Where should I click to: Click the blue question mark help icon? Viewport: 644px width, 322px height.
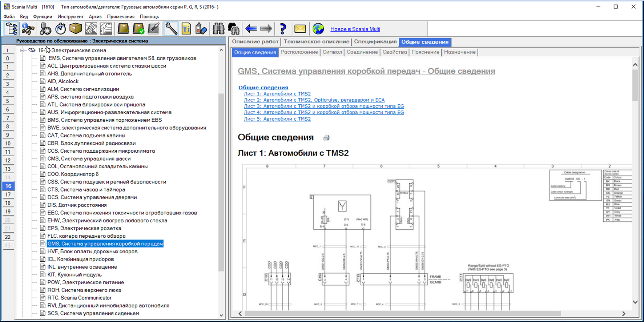point(283,29)
